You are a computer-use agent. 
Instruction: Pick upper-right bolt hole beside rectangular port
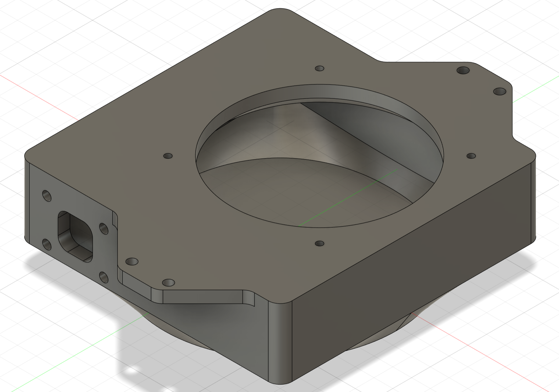point(104,228)
